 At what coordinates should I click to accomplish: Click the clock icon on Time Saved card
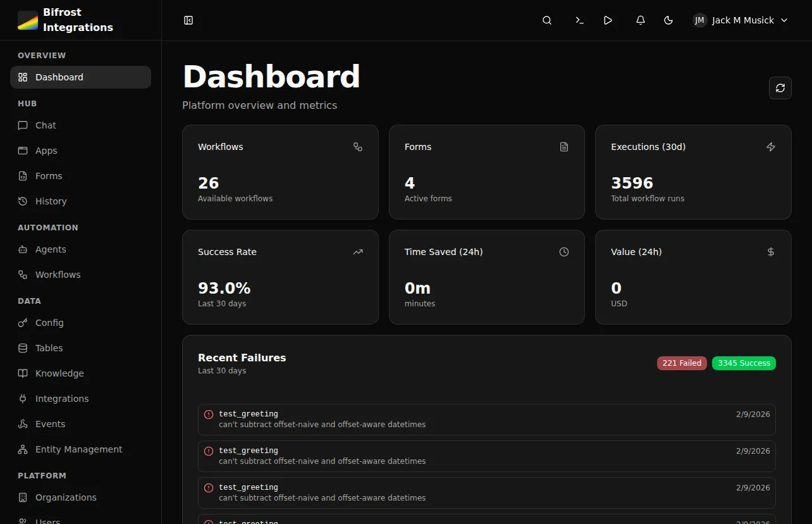tap(564, 251)
